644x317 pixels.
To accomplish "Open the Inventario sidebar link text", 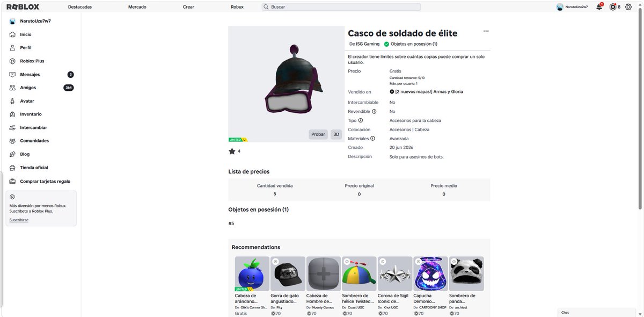I will [x=31, y=114].
